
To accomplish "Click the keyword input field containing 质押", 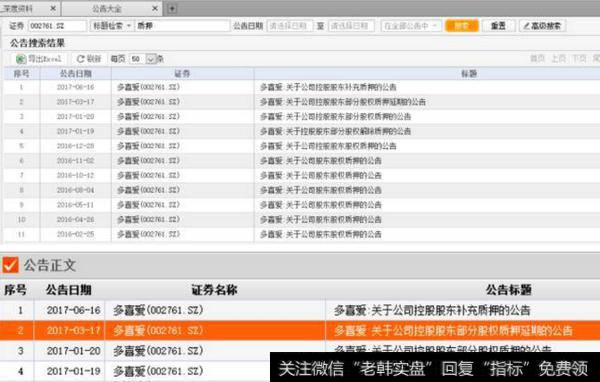I will point(181,26).
